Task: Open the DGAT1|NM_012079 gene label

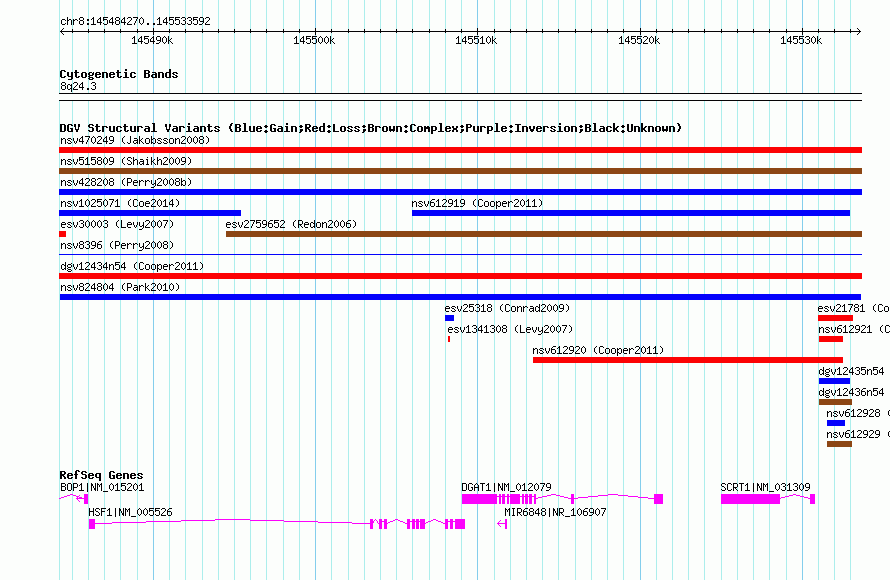Action: point(506,487)
